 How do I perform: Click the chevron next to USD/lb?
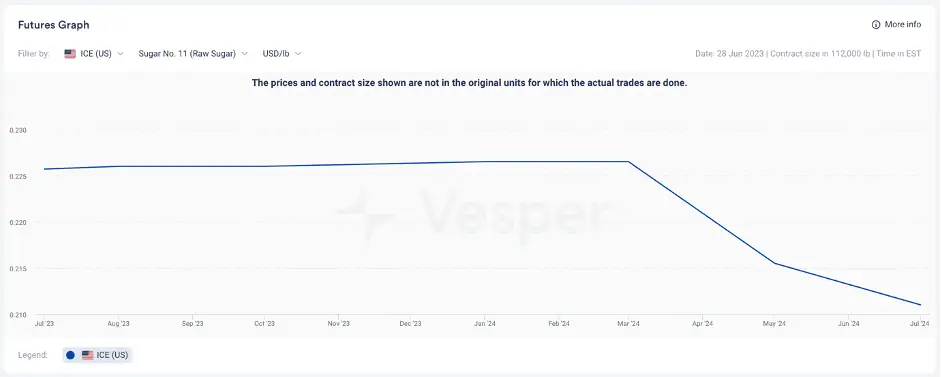click(298, 53)
